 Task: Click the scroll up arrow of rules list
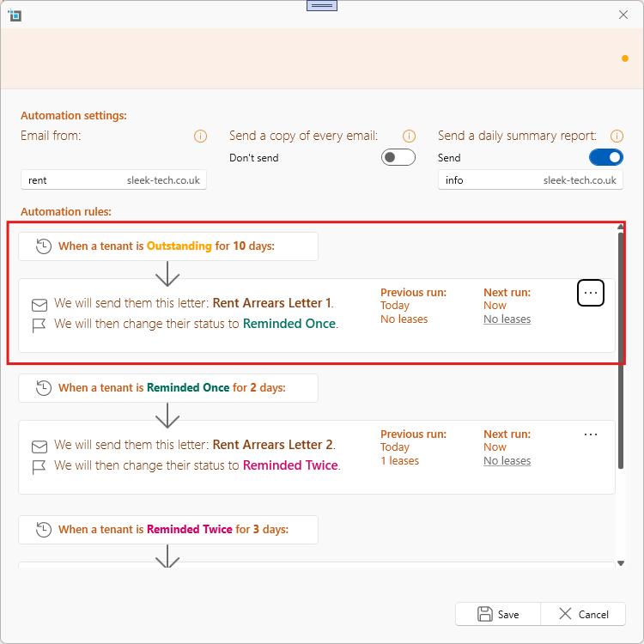[x=621, y=228]
